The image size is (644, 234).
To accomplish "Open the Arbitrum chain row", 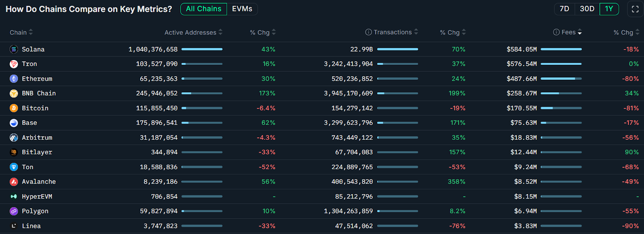I will point(37,138).
